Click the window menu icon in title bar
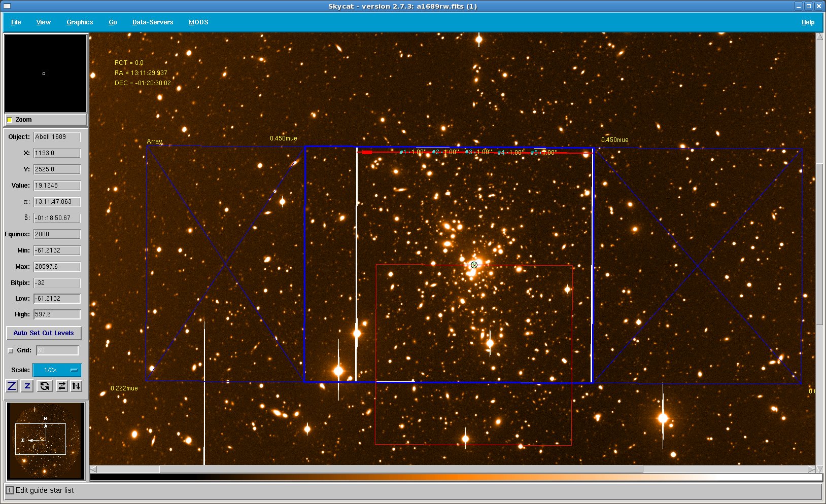Screen dimensions: 826x504 click(x=7, y=6)
